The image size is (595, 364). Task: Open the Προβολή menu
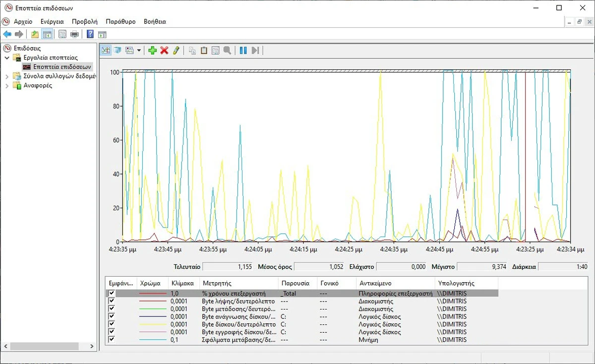[84, 21]
